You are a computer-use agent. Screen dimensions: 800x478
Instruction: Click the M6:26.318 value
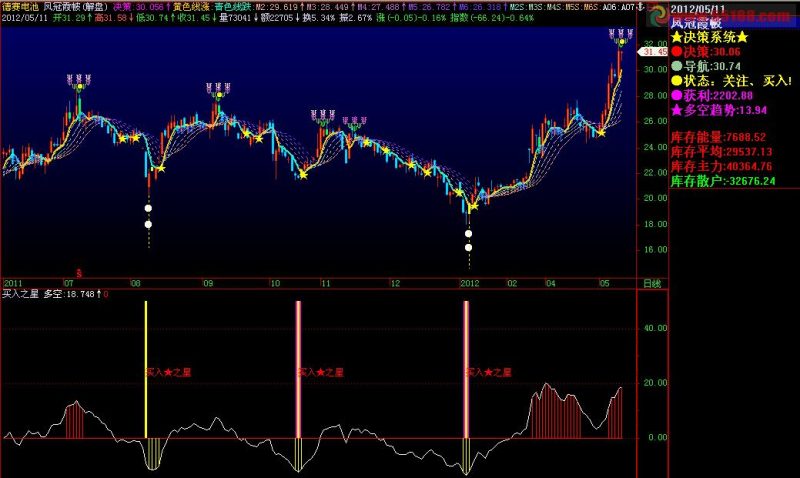(x=480, y=7)
